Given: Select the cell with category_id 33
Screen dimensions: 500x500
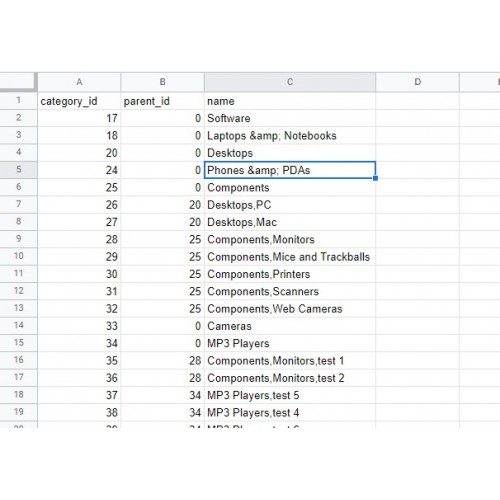Looking at the screenshot, I should click(x=79, y=326).
